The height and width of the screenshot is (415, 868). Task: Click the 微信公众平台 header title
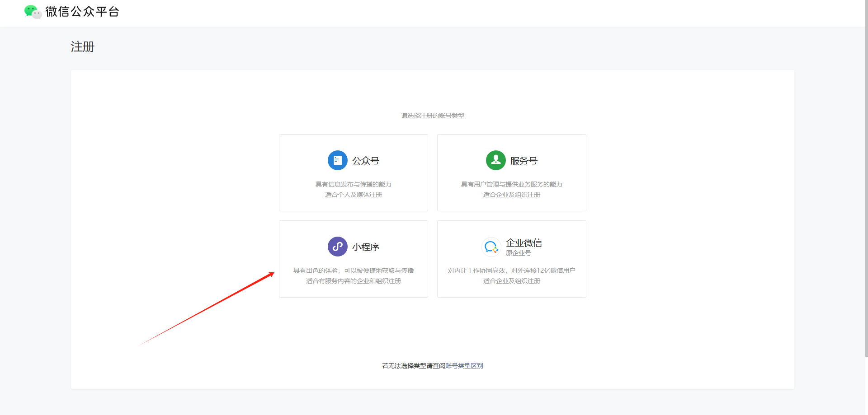[81, 12]
